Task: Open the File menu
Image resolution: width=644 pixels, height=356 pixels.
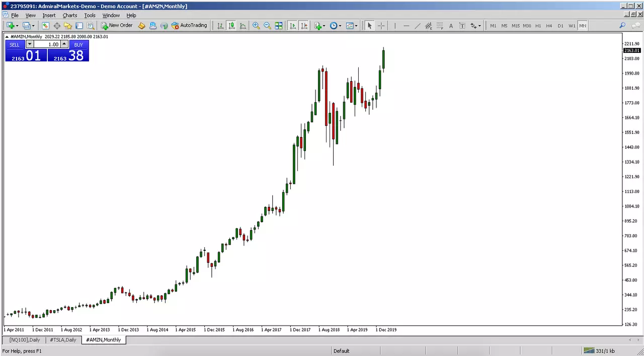Action: point(15,15)
